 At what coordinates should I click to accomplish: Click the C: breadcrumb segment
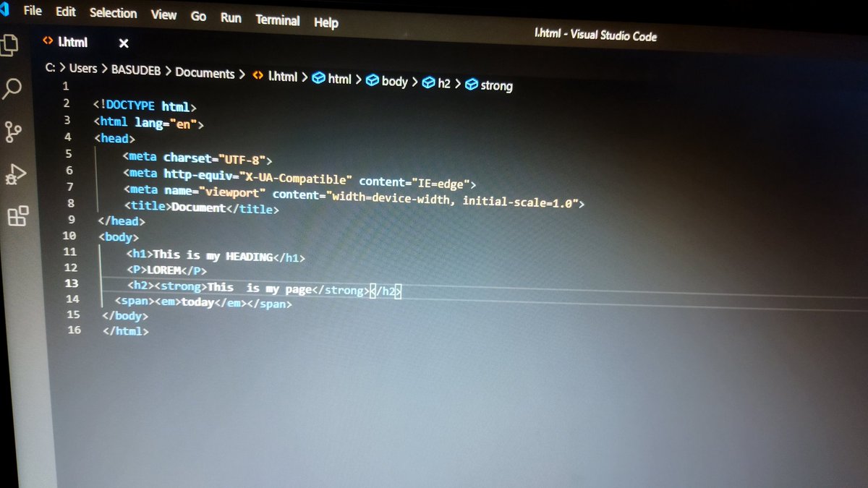[x=50, y=67]
